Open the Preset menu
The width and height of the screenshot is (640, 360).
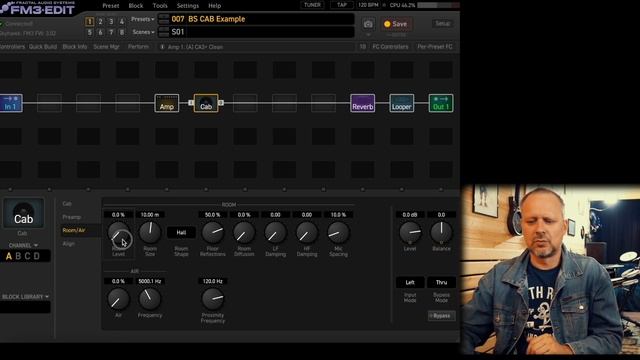tap(111, 6)
